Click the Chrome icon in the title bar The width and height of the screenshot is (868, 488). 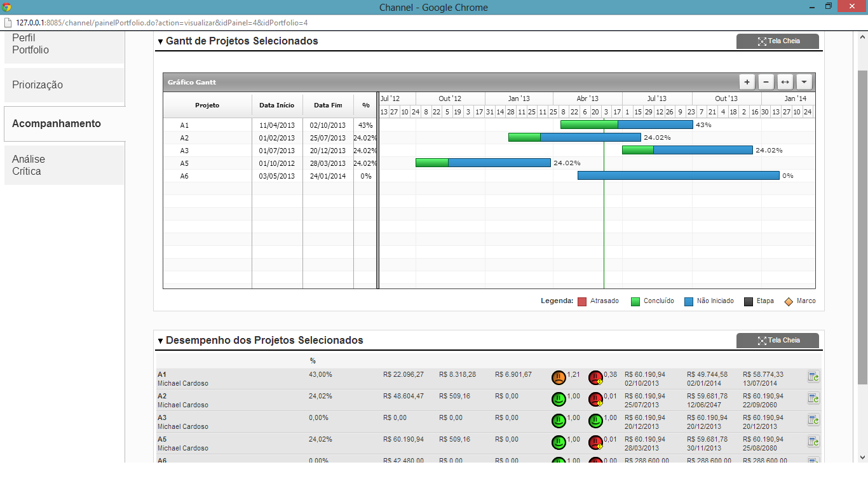point(7,7)
